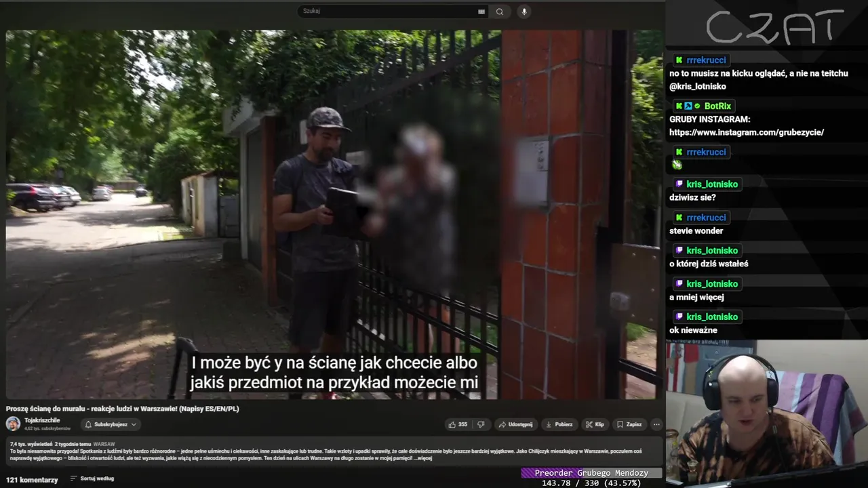Start voice search with microphone icon
The width and height of the screenshot is (868, 488).
coord(524,12)
